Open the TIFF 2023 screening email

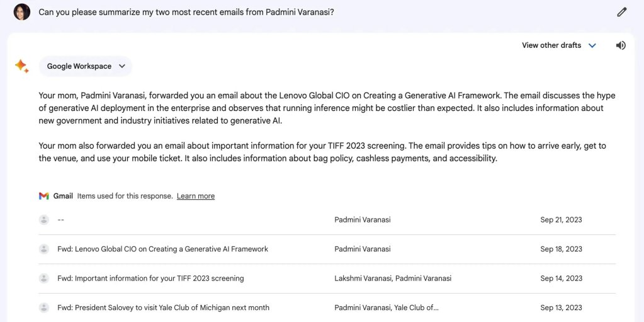pos(150,279)
